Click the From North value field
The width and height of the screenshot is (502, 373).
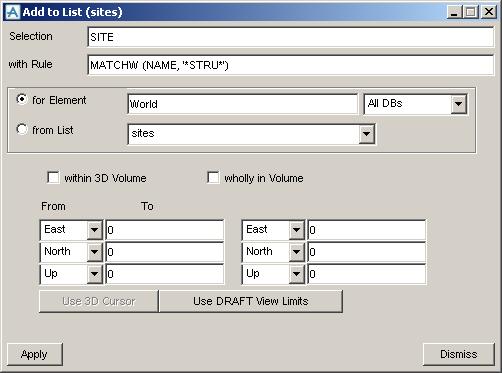coord(165,252)
